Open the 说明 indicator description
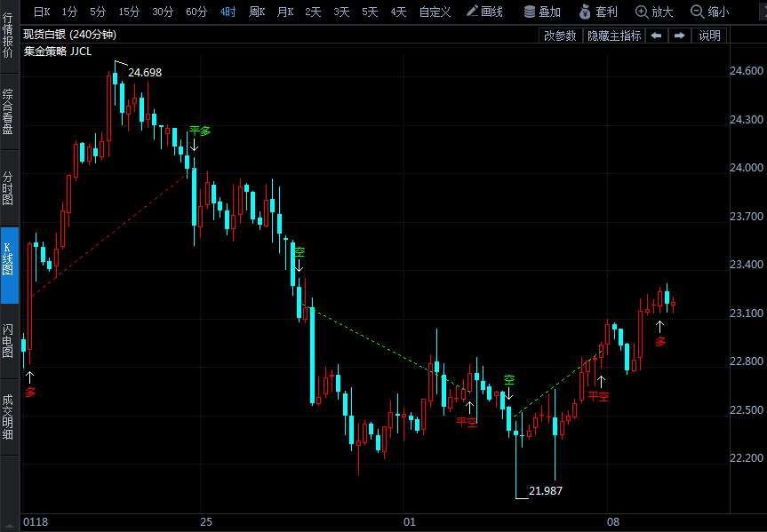Screen dimensions: 767x532 (709, 36)
